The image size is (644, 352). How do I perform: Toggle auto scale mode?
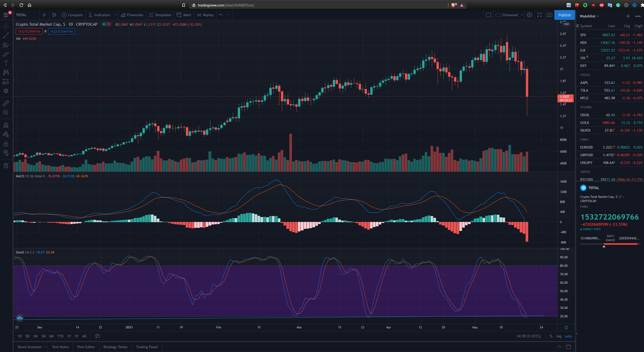pos(568,336)
